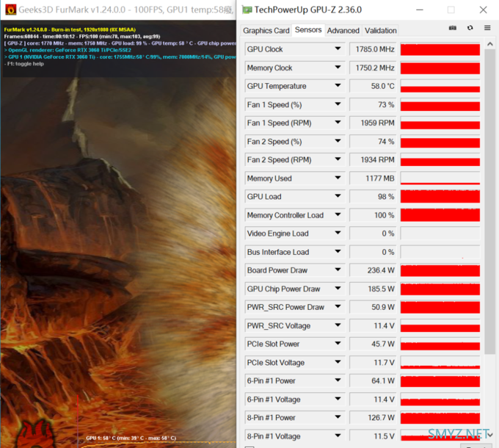Expand Fan 2 Speed (RPM) dropdown
Viewport: 499px width, 448px height.
[338, 159]
